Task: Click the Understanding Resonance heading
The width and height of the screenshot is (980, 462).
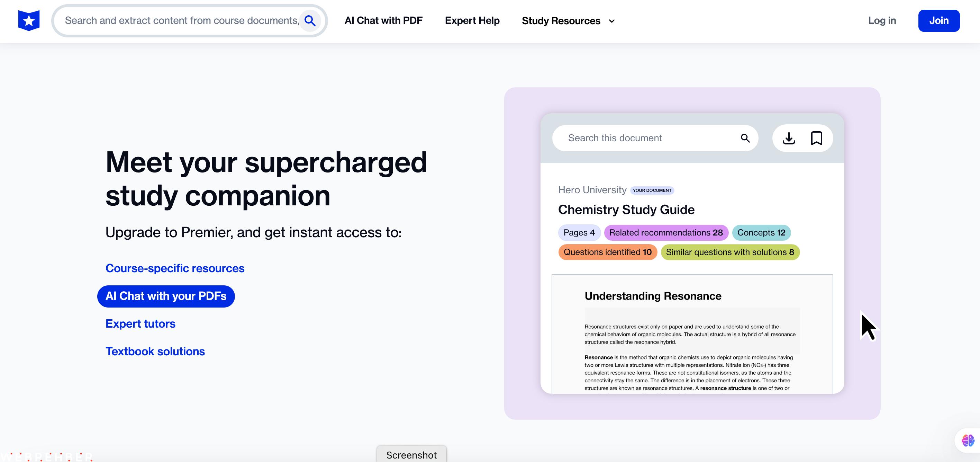Action: [x=653, y=296]
